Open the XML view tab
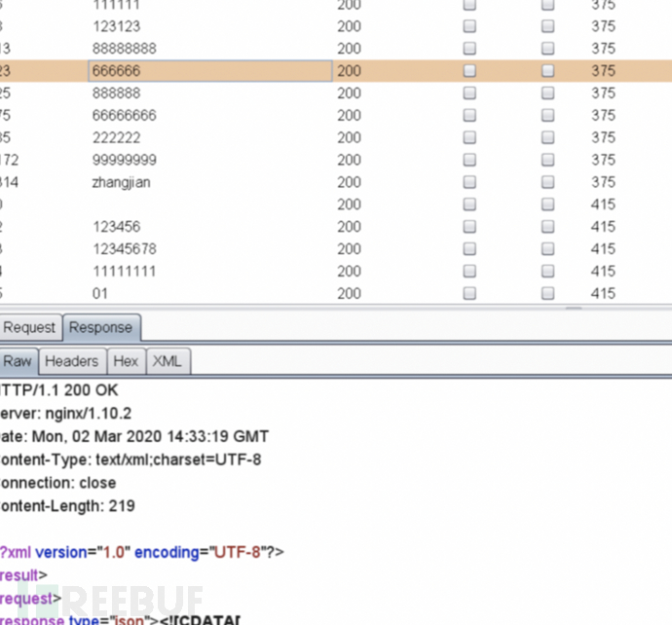The width and height of the screenshot is (672, 625). click(168, 361)
